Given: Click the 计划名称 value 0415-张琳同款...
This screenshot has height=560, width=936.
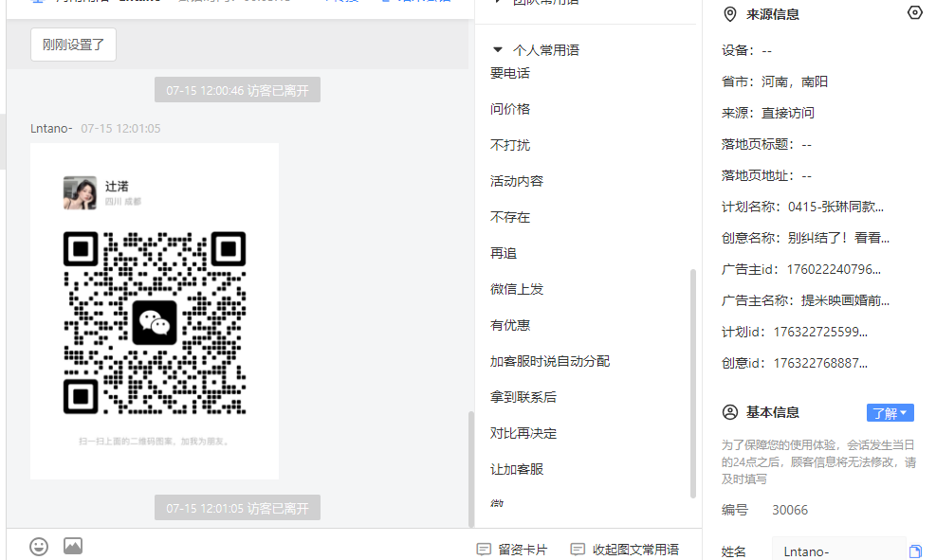Looking at the screenshot, I should pyautogui.click(x=835, y=207).
